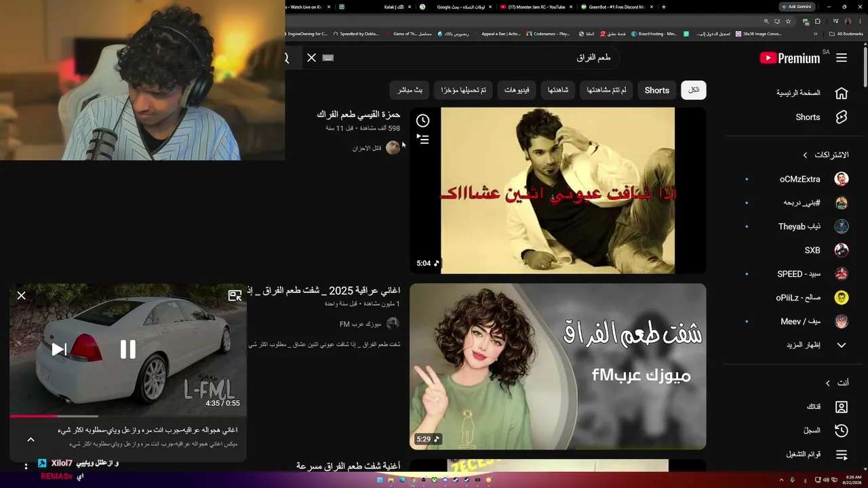
Task: Seek on the miniplayer progress bar
Action: coord(128,415)
